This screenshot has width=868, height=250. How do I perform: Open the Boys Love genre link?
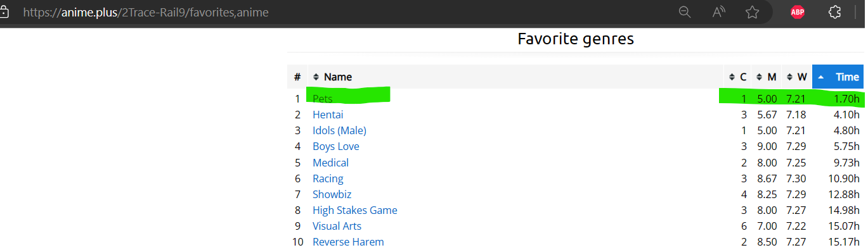coord(336,146)
